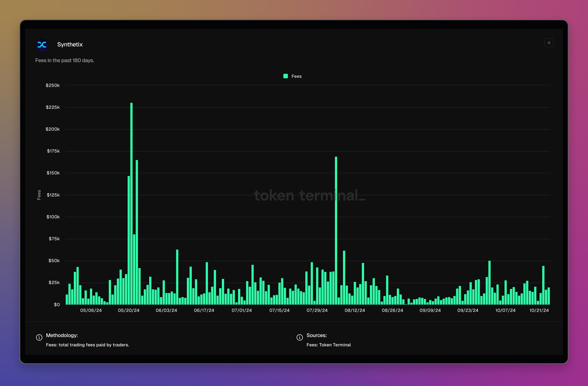The height and width of the screenshot is (386, 588).
Task: Click the $75k y-axis label
Action: point(54,239)
